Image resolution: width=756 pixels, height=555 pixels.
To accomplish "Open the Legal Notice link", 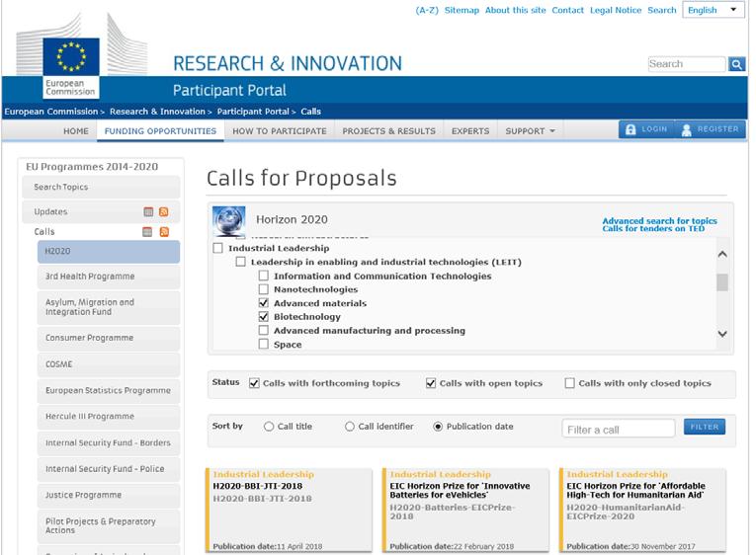I will [x=616, y=10].
